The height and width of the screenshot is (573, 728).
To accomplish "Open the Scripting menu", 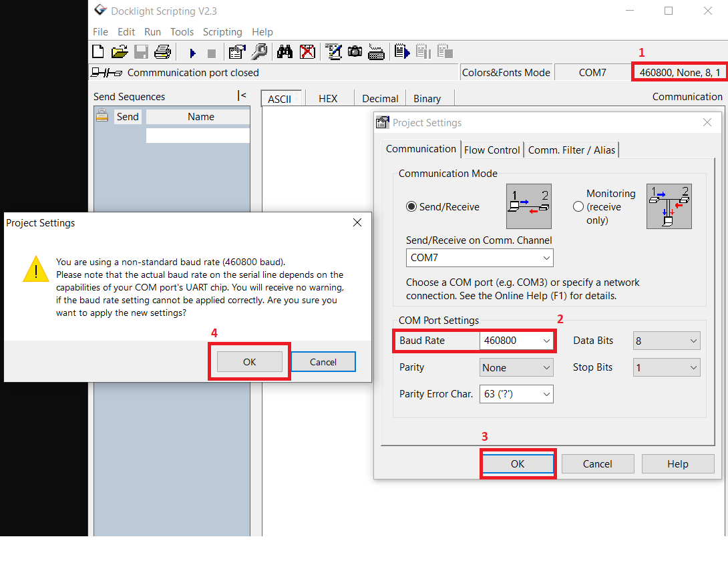I will tap(222, 32).
